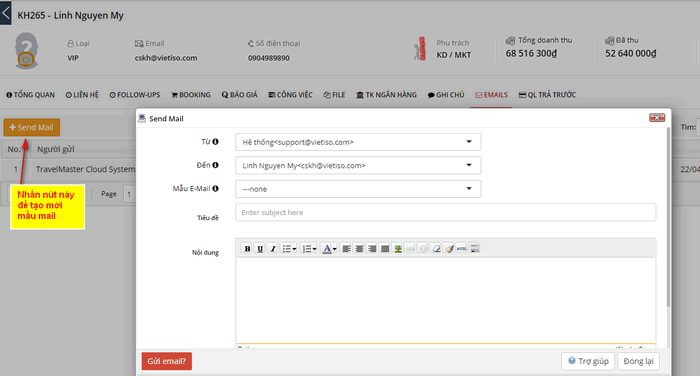Expand the Đến recipient dropdown

click(x=358, y=165)
